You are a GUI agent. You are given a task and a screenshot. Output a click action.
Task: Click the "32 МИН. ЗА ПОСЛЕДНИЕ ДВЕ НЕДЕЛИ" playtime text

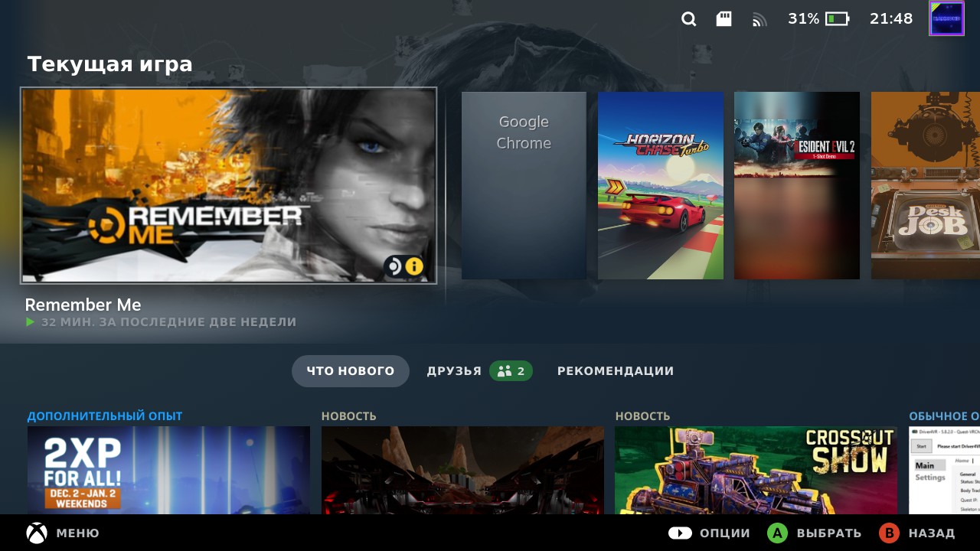point(168,322)
